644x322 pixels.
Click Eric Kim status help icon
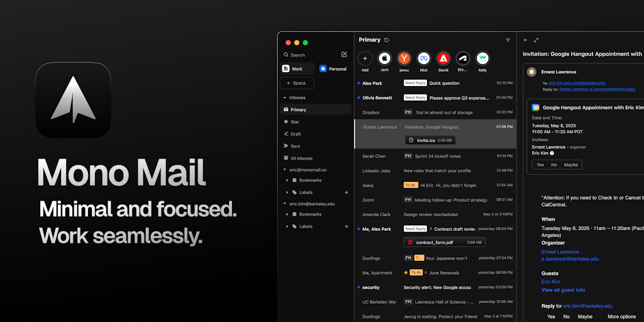tap(552, 153)
